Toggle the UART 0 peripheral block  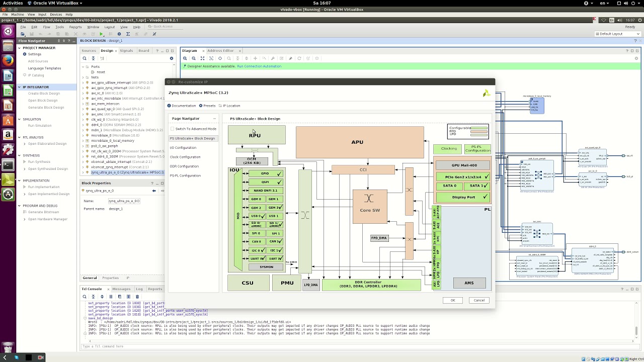[x=257, y=258]
